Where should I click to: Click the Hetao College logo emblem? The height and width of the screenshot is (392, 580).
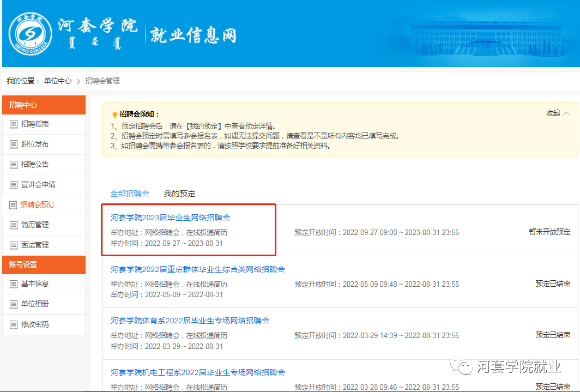coord(31,34)
